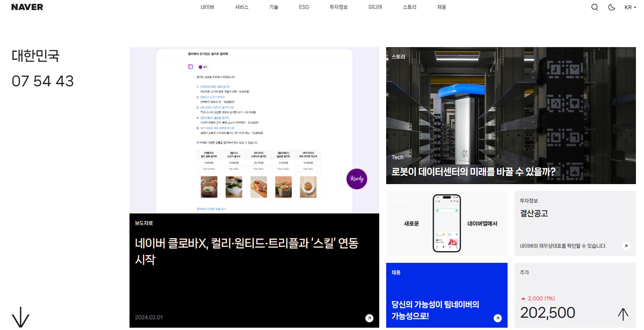Open the 스토리 menu item
The height and width of the screenshot is (330, 644).
pyautogui.click(x=410, y=7)
